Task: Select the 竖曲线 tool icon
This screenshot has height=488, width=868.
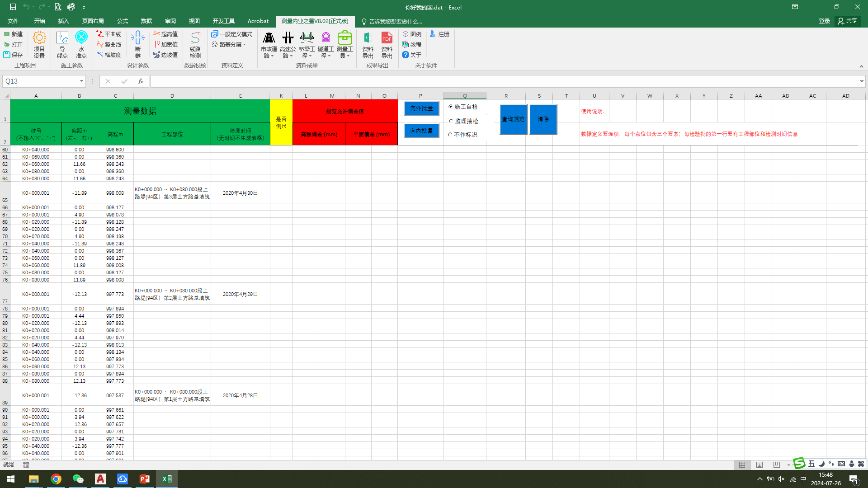Action: click(x=109, y=44)
